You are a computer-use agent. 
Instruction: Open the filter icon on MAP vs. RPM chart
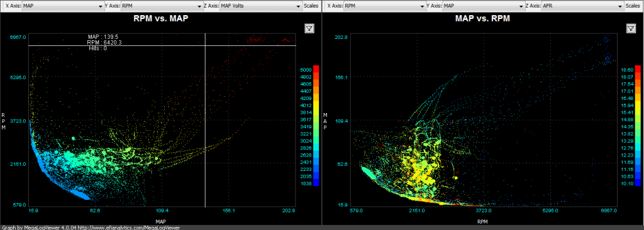[631, 28]
